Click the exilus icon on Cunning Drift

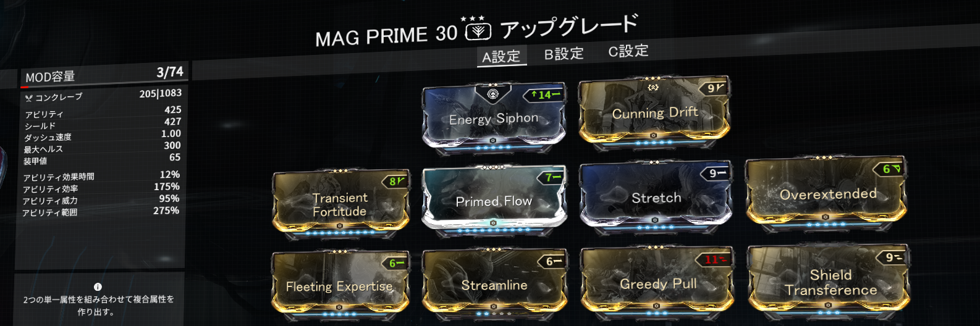[x=654, y=88]
